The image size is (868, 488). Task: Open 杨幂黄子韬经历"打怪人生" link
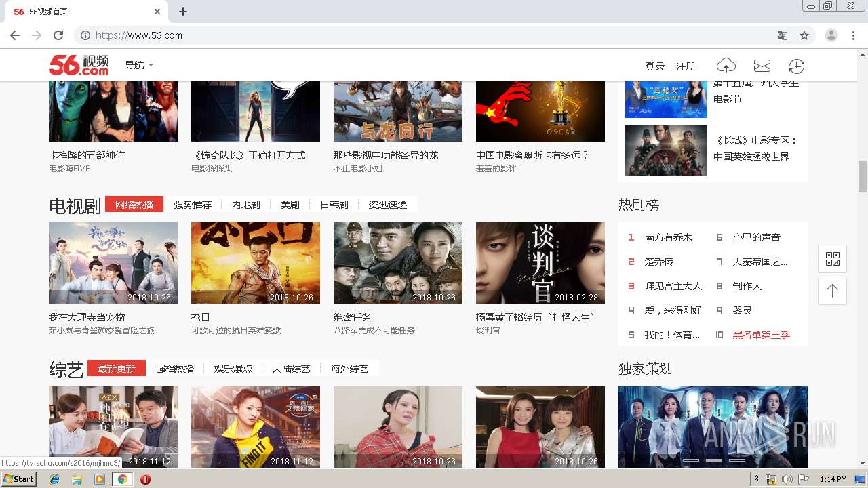(535, 317)
